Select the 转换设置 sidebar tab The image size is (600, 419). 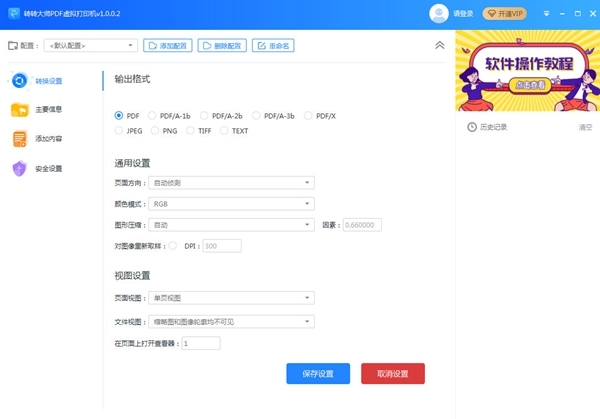coord(49,81)
